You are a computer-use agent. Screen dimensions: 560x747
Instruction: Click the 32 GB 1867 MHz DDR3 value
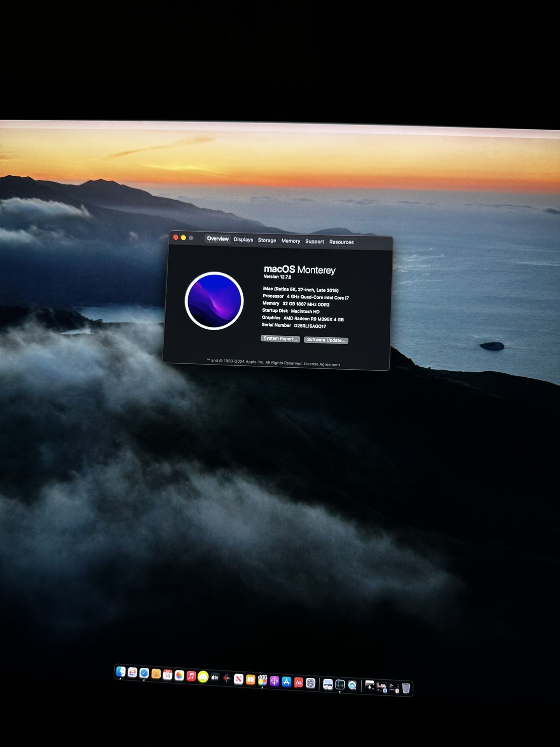pos(306,304)
